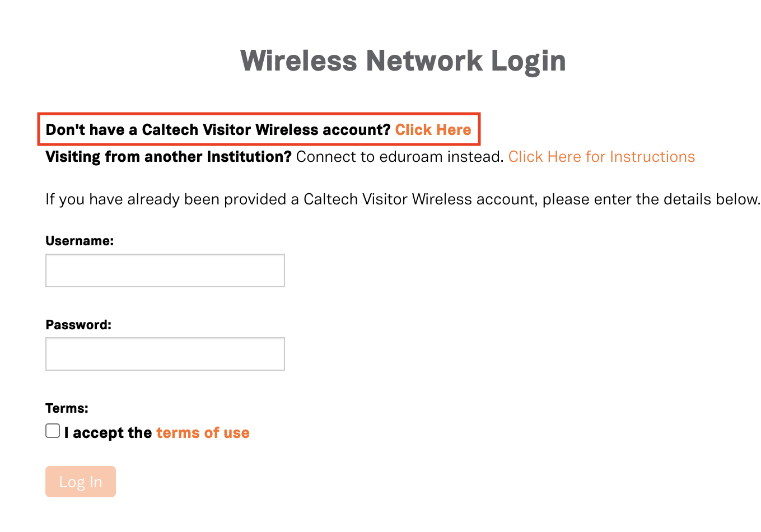Click the 'Username:' field label
Image resolution: width=761 pixels, height=532 pixels.
point(80,241)
